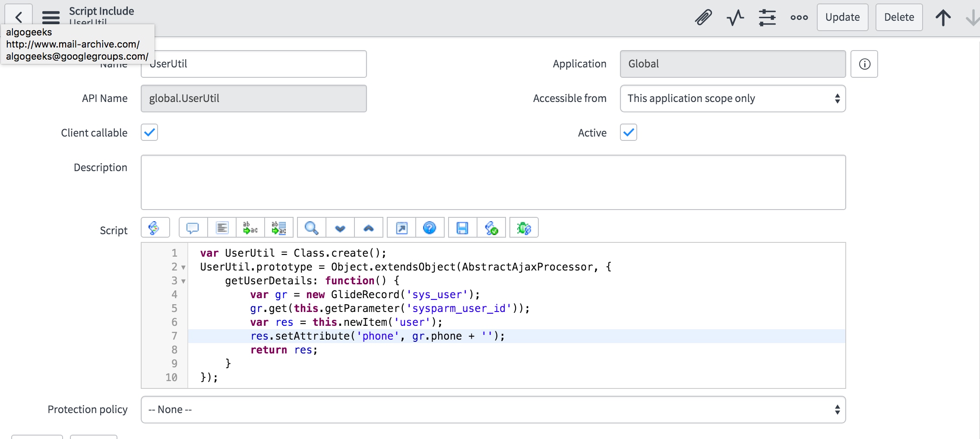Go to next record down arrow
This screenshot has height=439, width=980.
coord(972,17)
